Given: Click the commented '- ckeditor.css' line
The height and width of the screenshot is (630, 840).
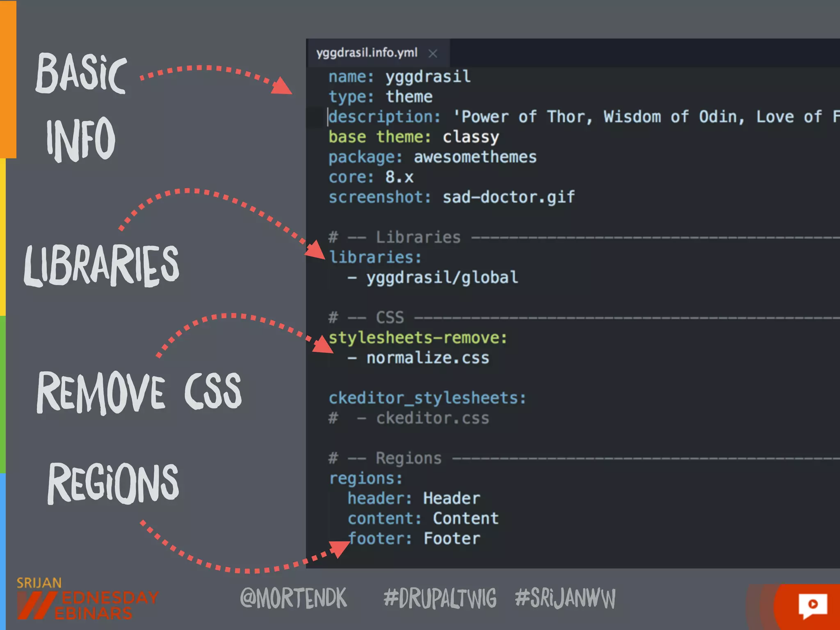Looking at the screenshot, I should pyautogui.click(x=409, y=418).
